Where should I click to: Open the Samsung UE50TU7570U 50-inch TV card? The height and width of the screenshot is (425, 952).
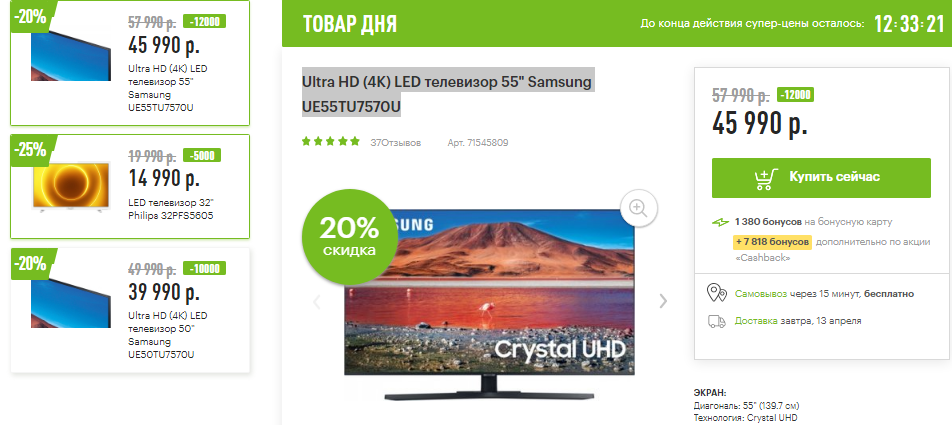coord(130,310)
